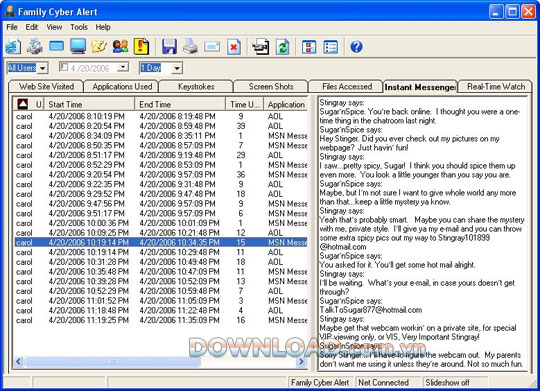The image size is (540, 391).
Task: Open the View menu
Action: point(54,27)
